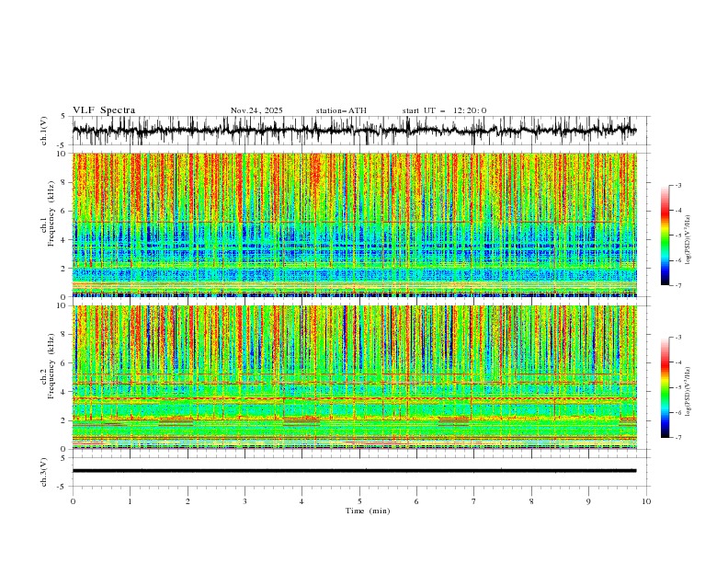
Task: Click the time axis tick label '2'
Action: tap(188, 501)
